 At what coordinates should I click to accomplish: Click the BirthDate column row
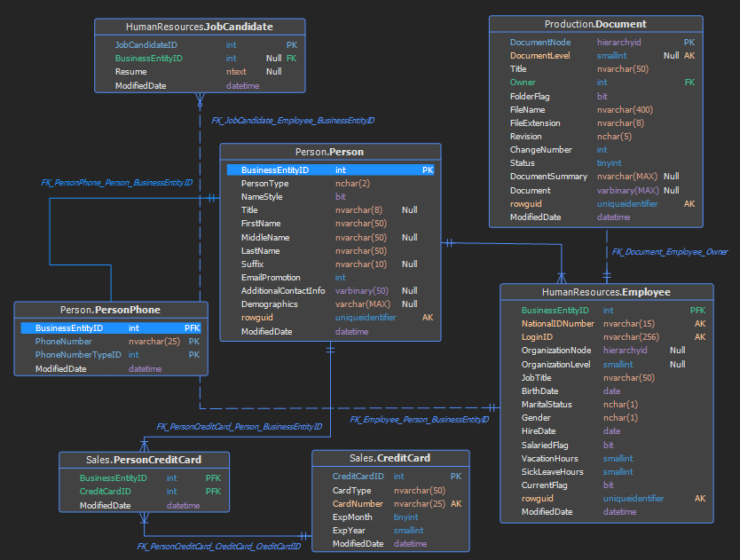click(607, 391)
